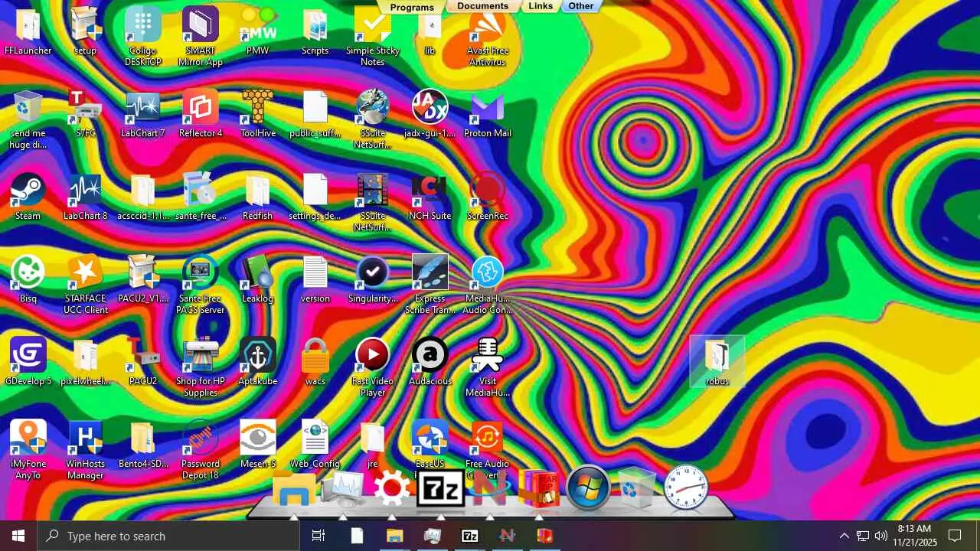Open File Explorer from the dock
The width and height of the screenshot is (980, 551).
tap(294, 488)
